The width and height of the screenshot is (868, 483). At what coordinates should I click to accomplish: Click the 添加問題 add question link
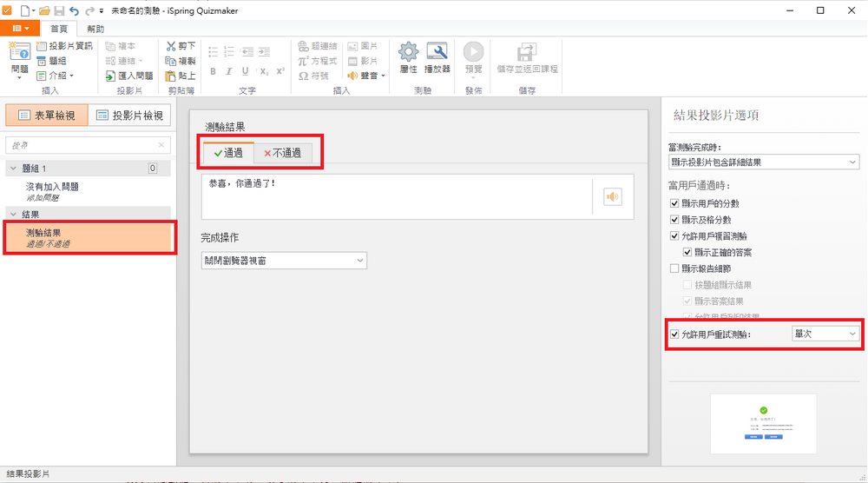[42, 198]
